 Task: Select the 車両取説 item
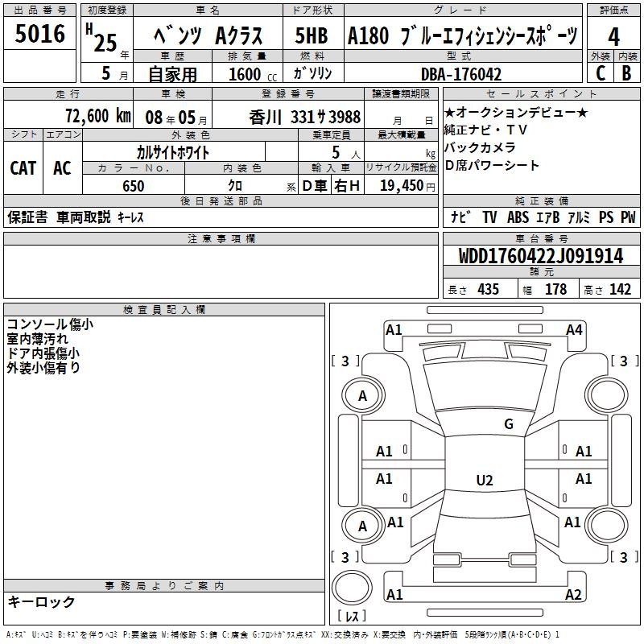(84, 217)
